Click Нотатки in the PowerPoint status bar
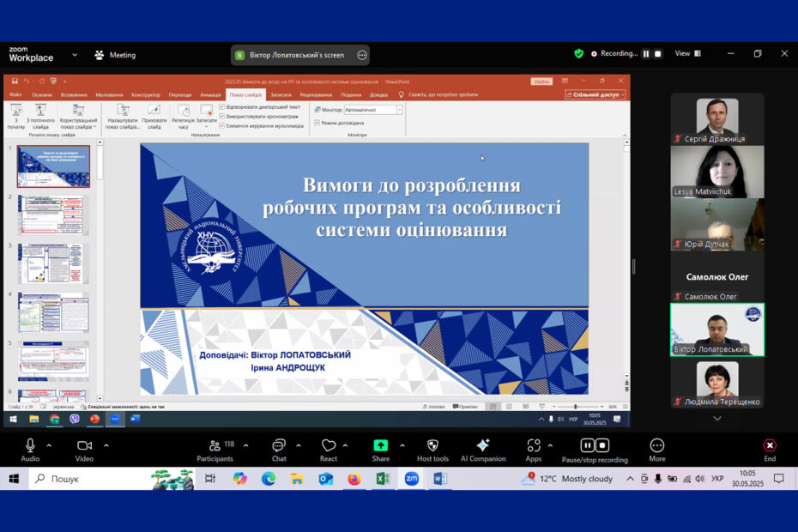The image size is (798, 532). (434, 407)
